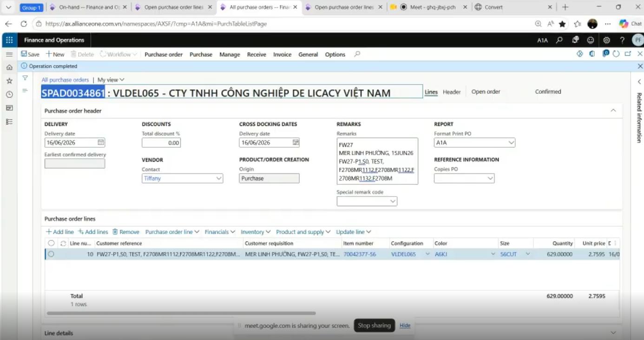
Task: Expand the navigation pane hamburger menu
Action: click(x=9, y=54)
